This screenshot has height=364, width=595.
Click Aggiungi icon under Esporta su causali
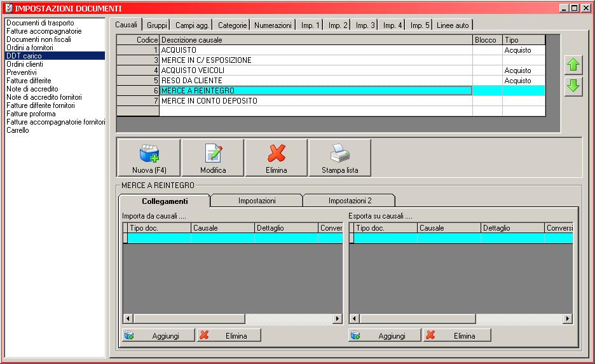(355, 335)
